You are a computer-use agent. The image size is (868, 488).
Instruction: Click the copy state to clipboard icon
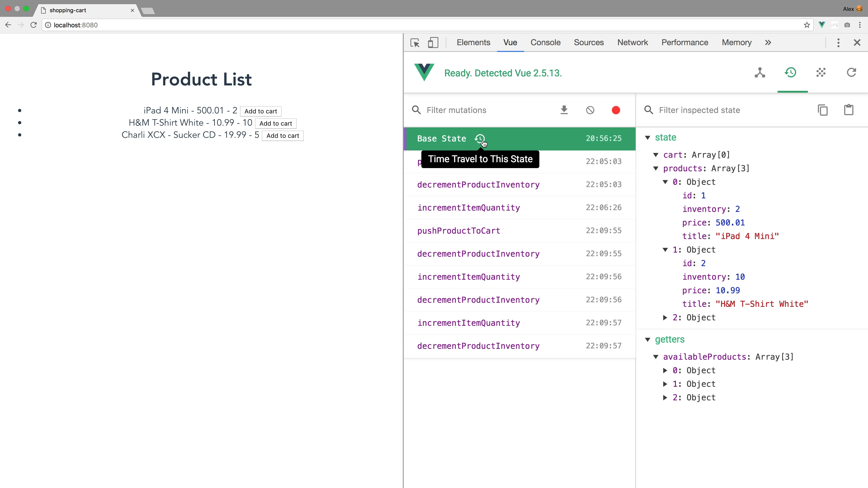point(823,110)
